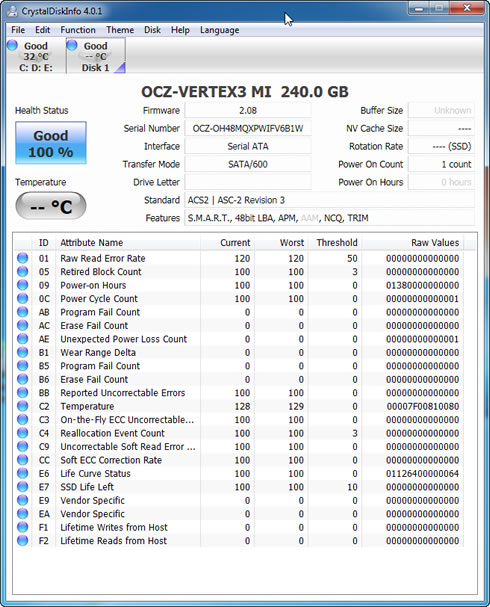Click status orb for AC Erase Fail Count
This screenshot has height=607, width=490.
[23, 325]
